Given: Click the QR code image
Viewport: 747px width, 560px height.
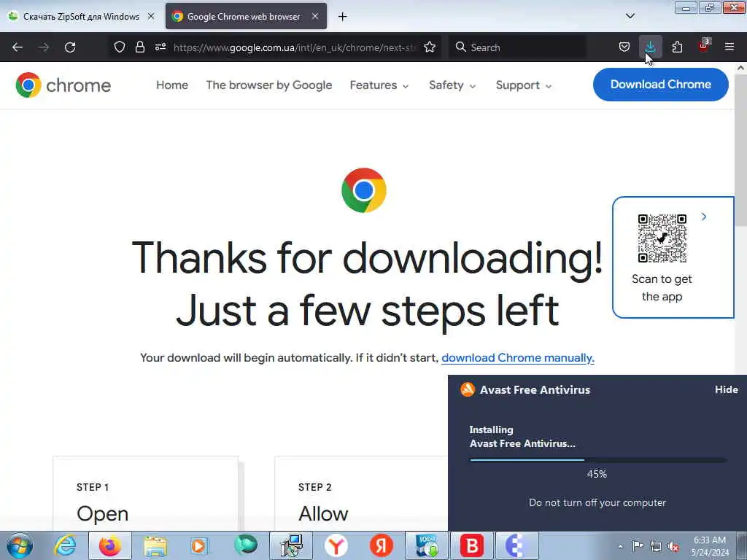Looking at the screenshot, I should coord(662,238).
